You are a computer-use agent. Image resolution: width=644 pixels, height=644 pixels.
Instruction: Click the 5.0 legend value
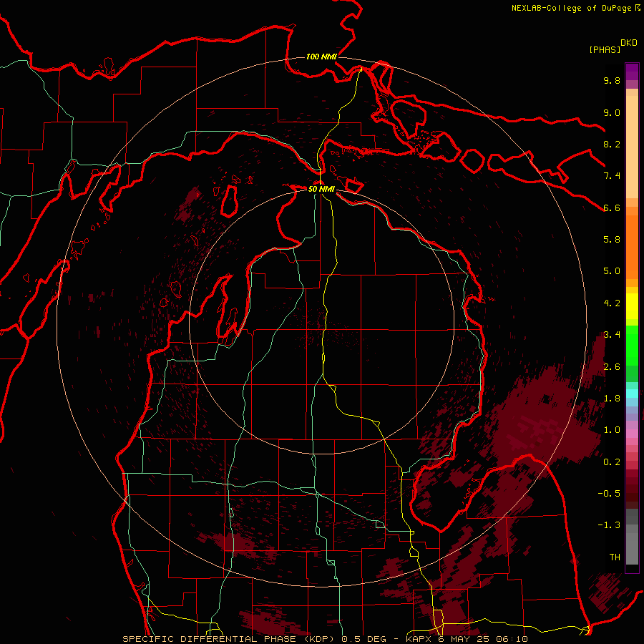pyautogui.click(x=612, y=271)
